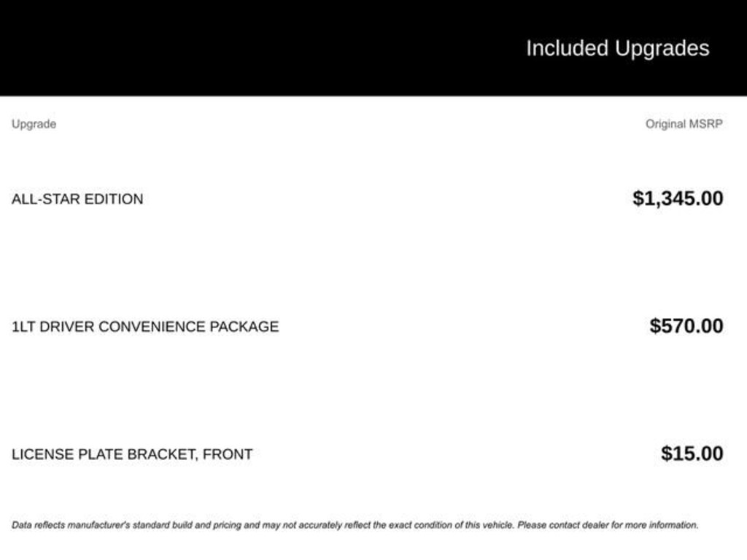The width and height of the screenshot is (747, 560).
Task: Click the word "Included" in the header
Action: [567, 48]
